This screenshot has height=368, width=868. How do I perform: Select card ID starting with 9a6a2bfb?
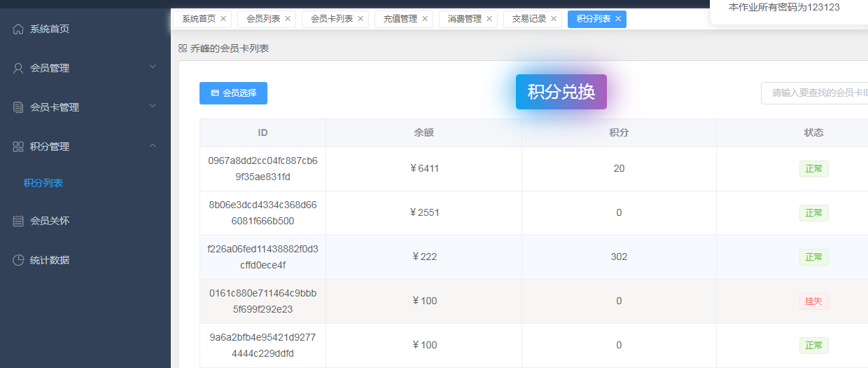tap(262, 346)
